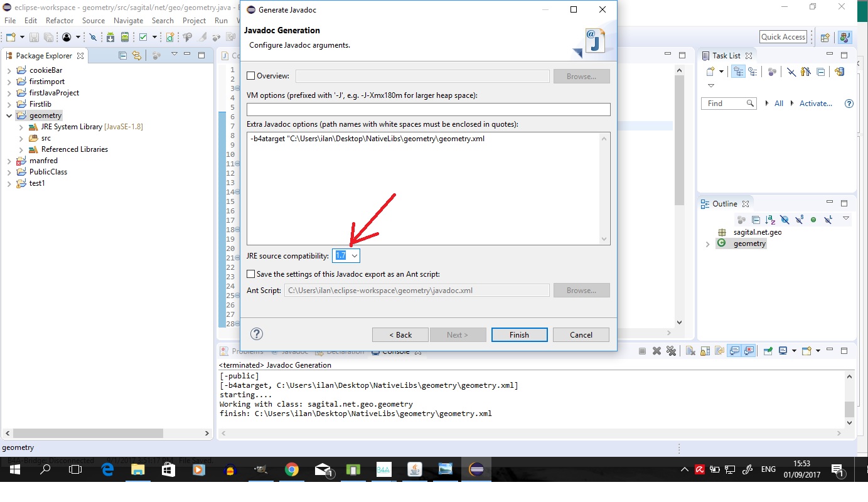
Task: Click the user account toolbar icon
Action: coord(67,38)
